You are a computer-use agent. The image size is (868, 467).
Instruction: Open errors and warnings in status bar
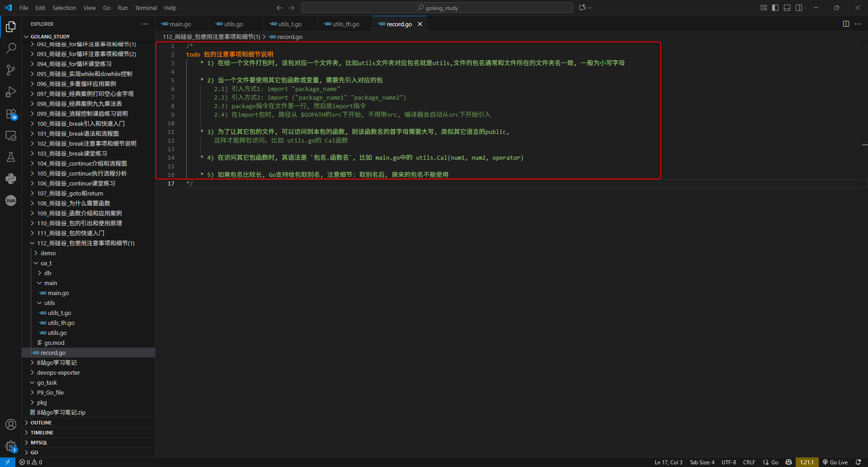(x=31, y=462)
